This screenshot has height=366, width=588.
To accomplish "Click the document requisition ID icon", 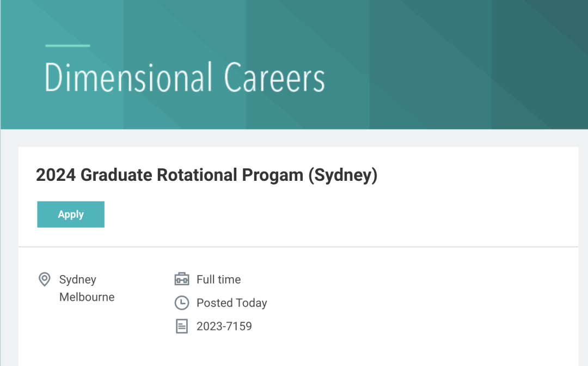I will [182, 326].
